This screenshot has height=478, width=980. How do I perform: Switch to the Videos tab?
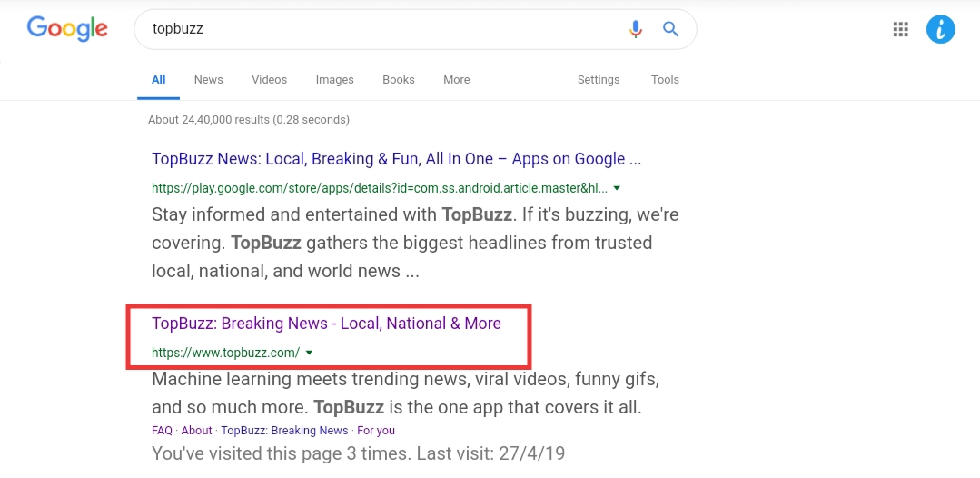point(270,79)
